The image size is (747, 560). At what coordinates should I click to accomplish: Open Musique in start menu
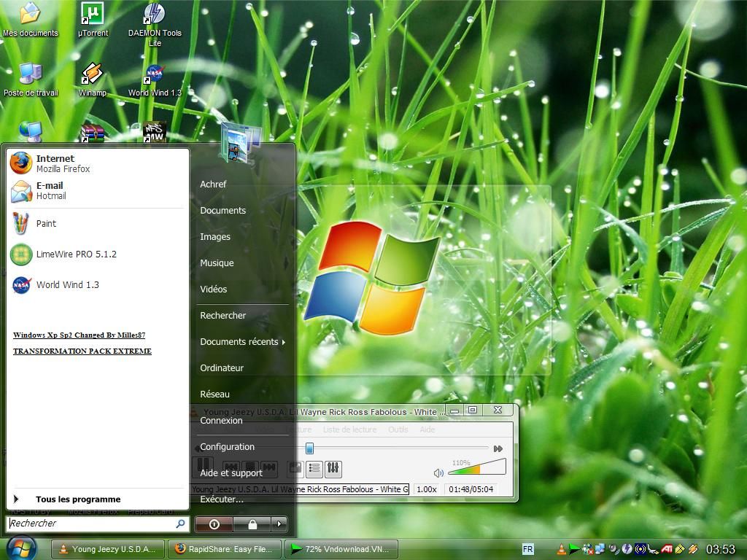[x=217, y=262]
